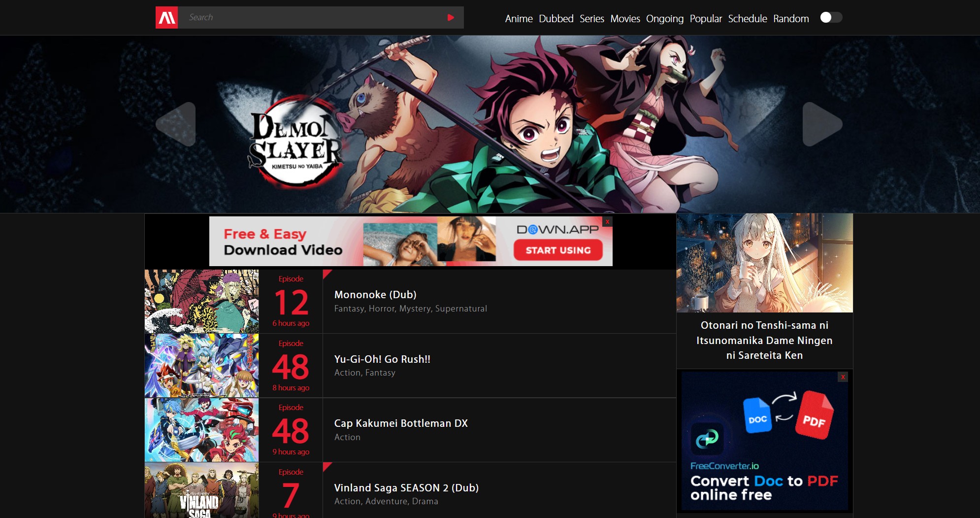
Task: Click the red search submit arrow
Action: click(x=451, y=18)
